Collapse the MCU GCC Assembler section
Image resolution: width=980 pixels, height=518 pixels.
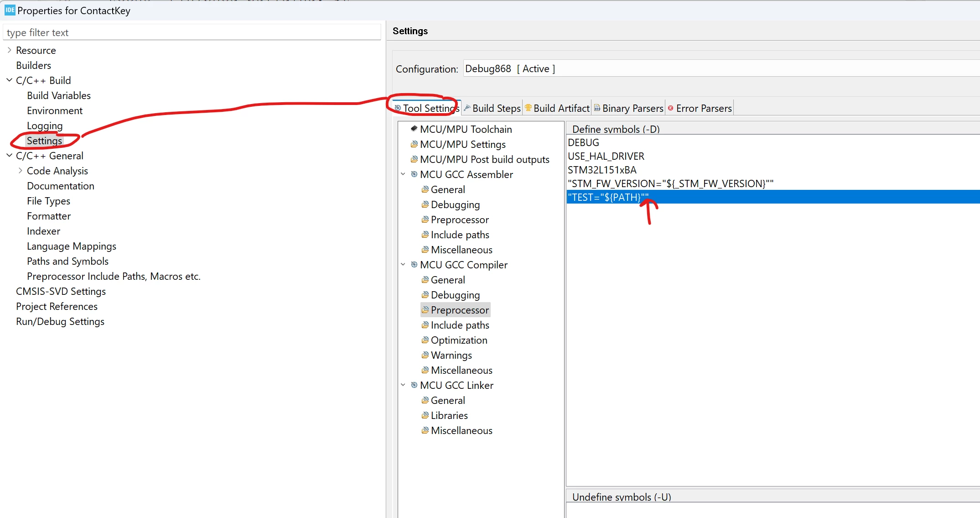[x=403, y=174]
